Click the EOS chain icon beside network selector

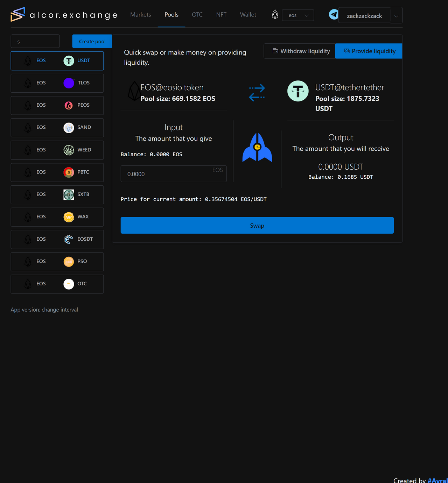[x=275, y=15]
